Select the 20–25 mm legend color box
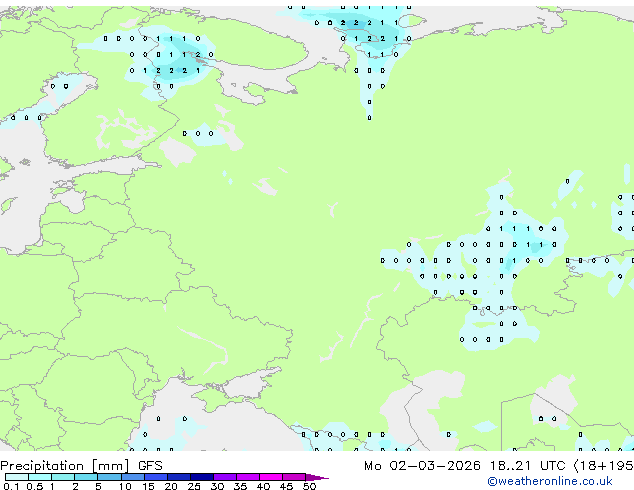The width and height of the screenshot is (634, 490). pos(179,477)
